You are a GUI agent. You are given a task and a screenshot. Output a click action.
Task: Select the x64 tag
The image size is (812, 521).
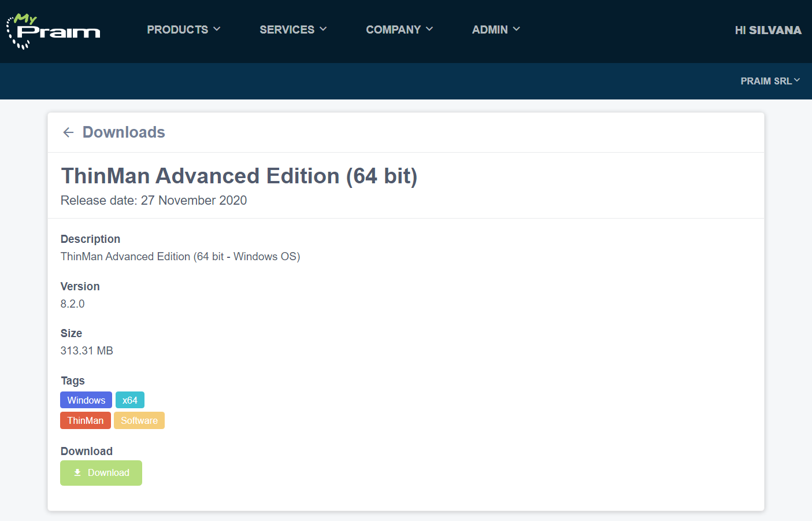pyautogui.click(x=130, y=400)
